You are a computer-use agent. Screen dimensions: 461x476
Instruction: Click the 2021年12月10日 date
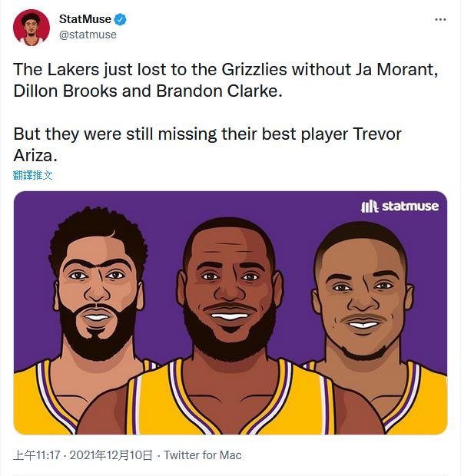pyautogui.click(x=111, y=455)
